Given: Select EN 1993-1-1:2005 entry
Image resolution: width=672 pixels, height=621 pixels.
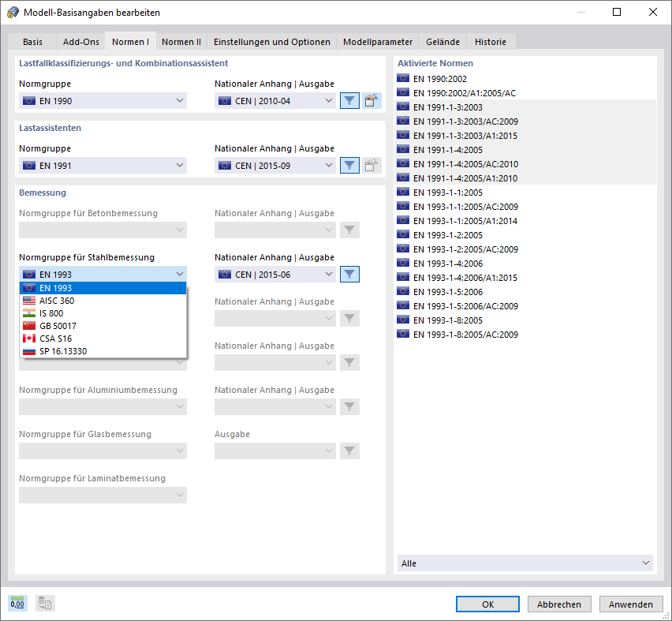Looking at the screenshot, I should click(525, 192).
